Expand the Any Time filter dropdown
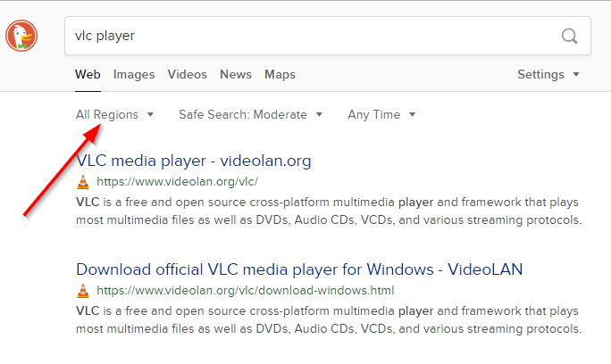The height and width of the screenshot is (364, 611). [381, 114]
